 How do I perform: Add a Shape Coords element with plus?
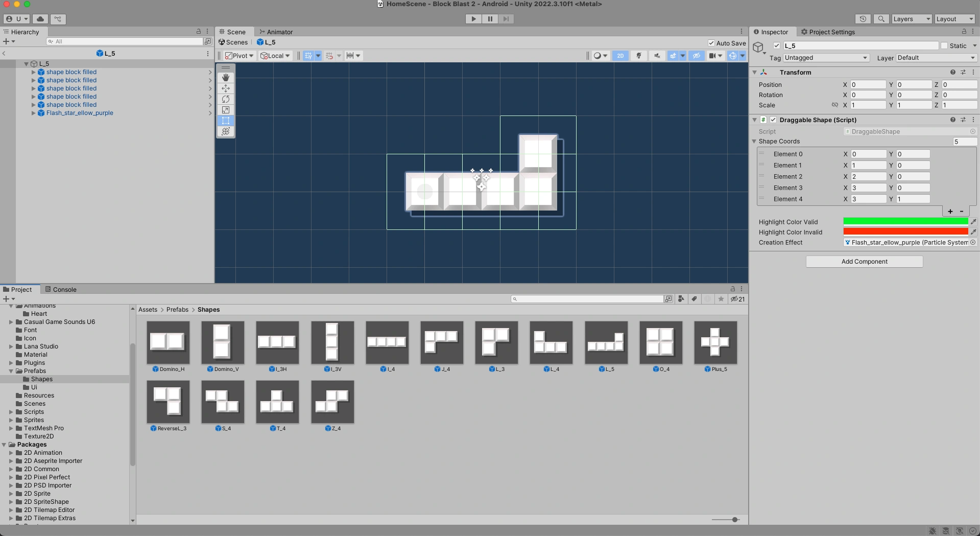[x=950, y=212]
